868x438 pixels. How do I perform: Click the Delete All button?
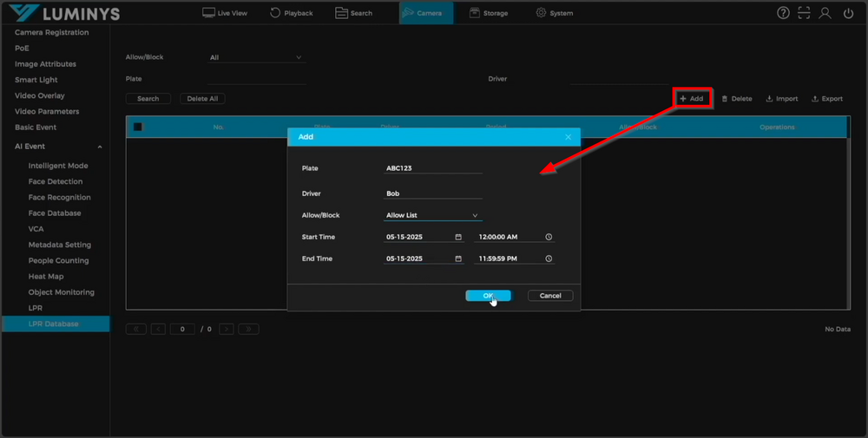[202, 99]
